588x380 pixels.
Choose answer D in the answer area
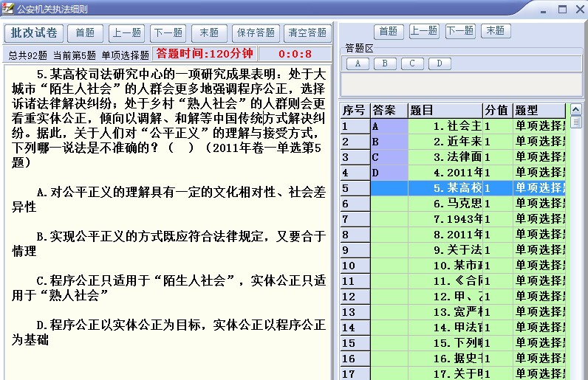coord(440,63)
